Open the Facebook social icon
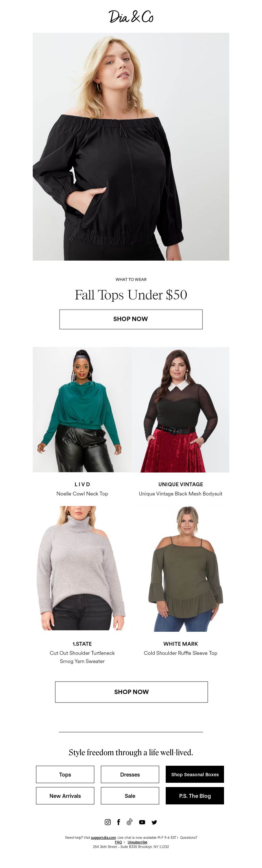262x868 pixels. 119,822
